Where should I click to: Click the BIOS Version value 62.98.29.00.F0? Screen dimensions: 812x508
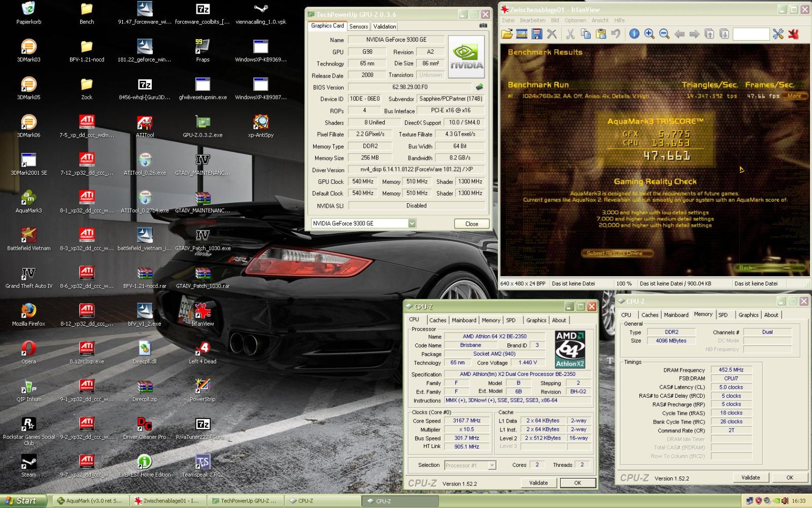410,87
